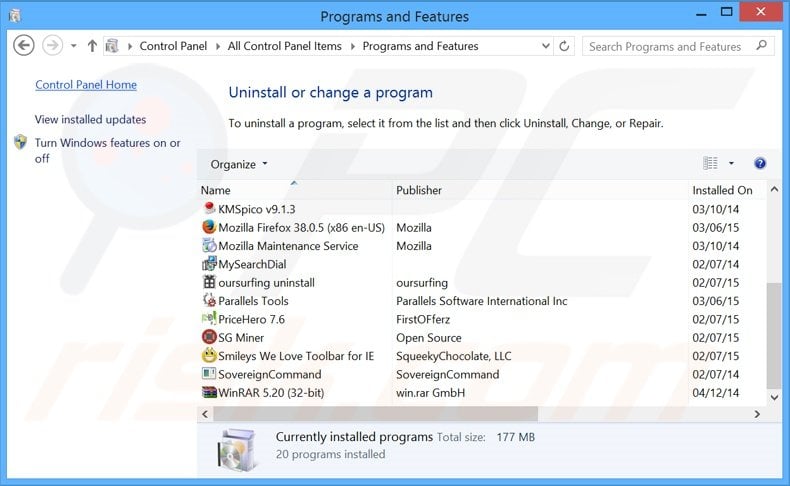Click the Parallels Software International Inc publisher

click(x=482, y=301)
